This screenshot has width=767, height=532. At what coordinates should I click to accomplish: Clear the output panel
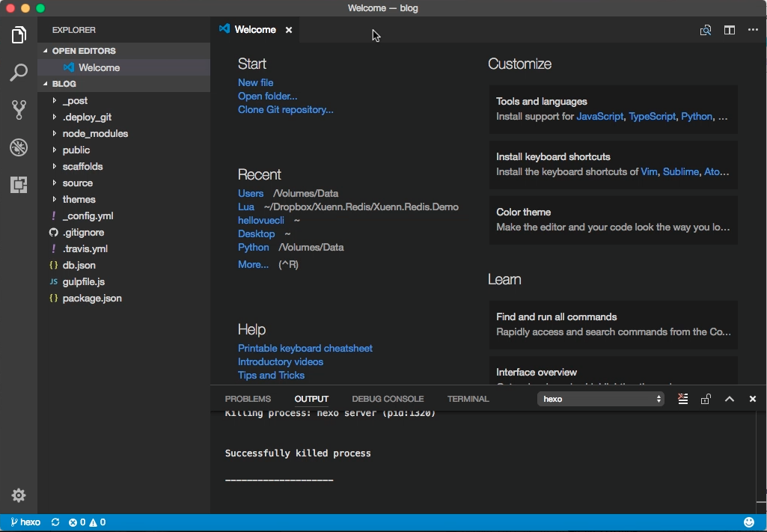click(683, 399)
